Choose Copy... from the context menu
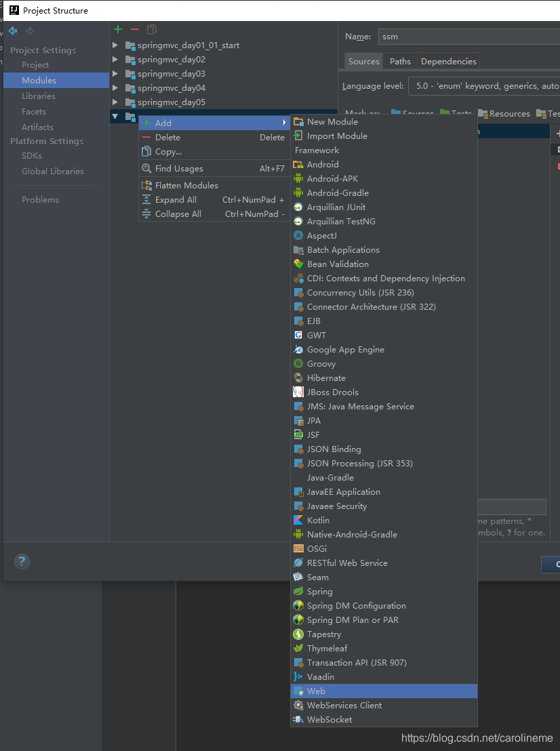Image resolution: width=560 pixels, height=751 pixels. pos(215,152)
